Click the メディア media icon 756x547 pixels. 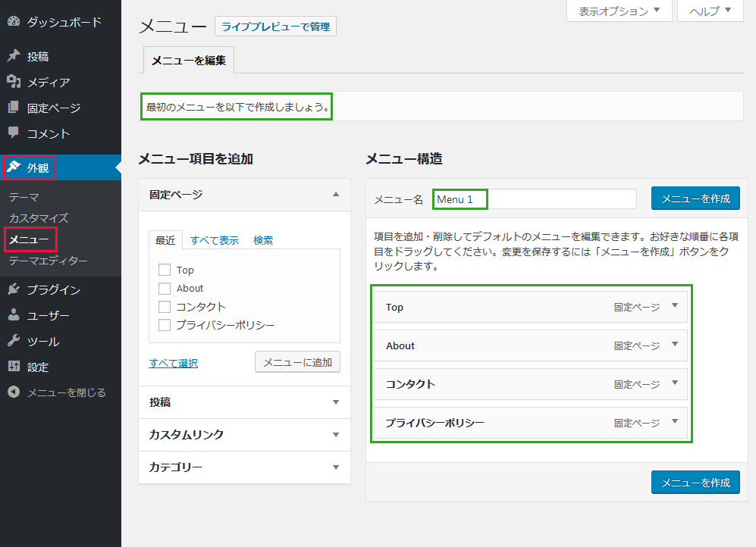coord(14,82)
